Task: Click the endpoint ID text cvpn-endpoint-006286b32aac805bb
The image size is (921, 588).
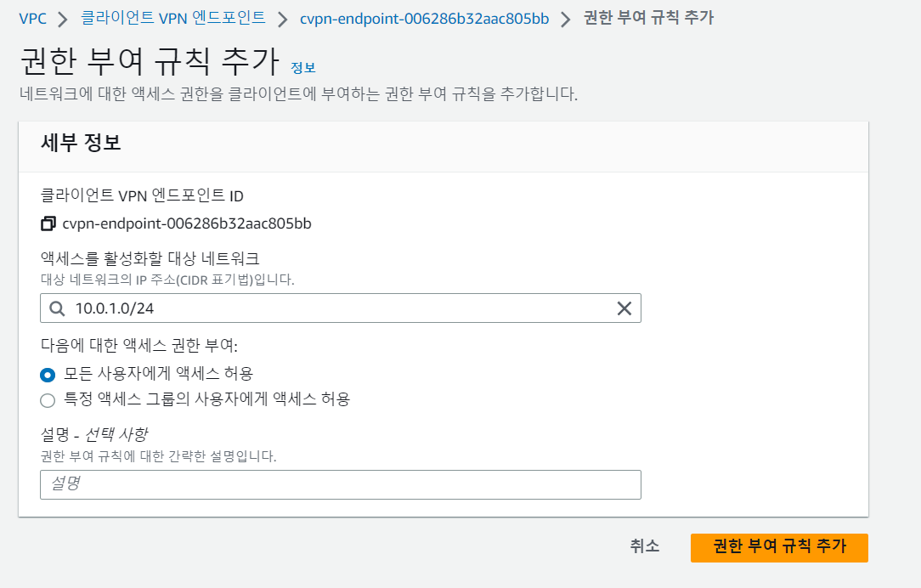Action: pos(187,223)
